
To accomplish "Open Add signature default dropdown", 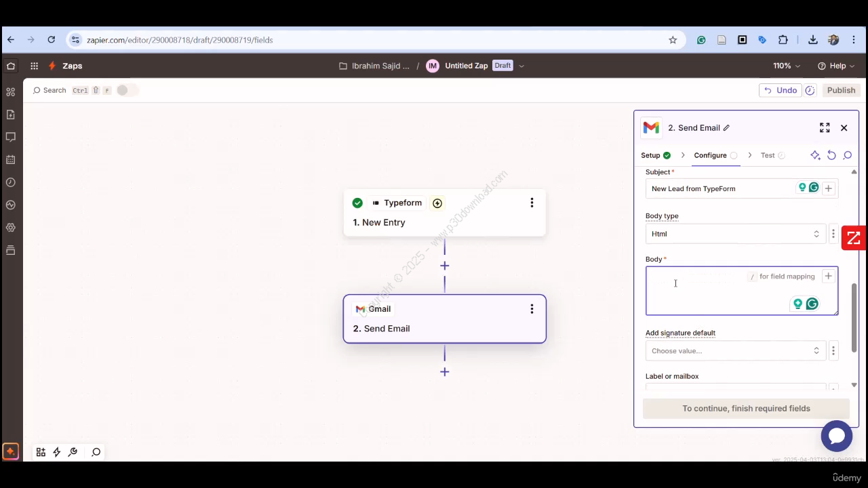I will (x=736, y=350).
